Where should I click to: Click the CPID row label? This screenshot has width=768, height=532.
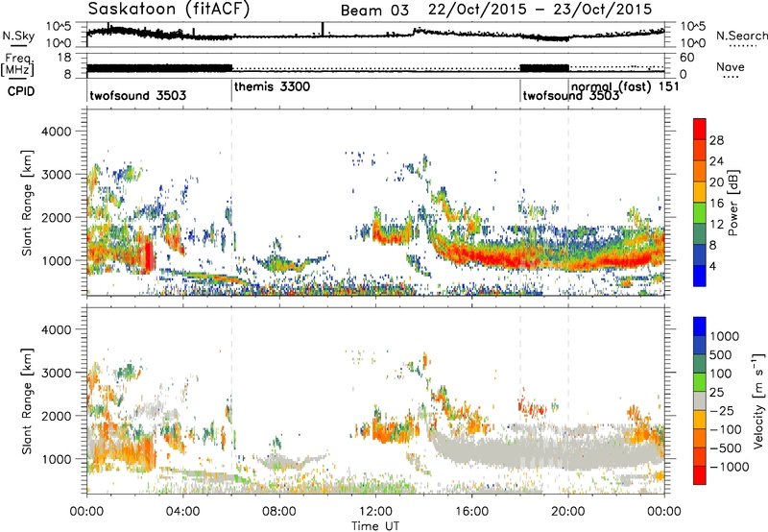pyautogui.click(x=20, y=91)
